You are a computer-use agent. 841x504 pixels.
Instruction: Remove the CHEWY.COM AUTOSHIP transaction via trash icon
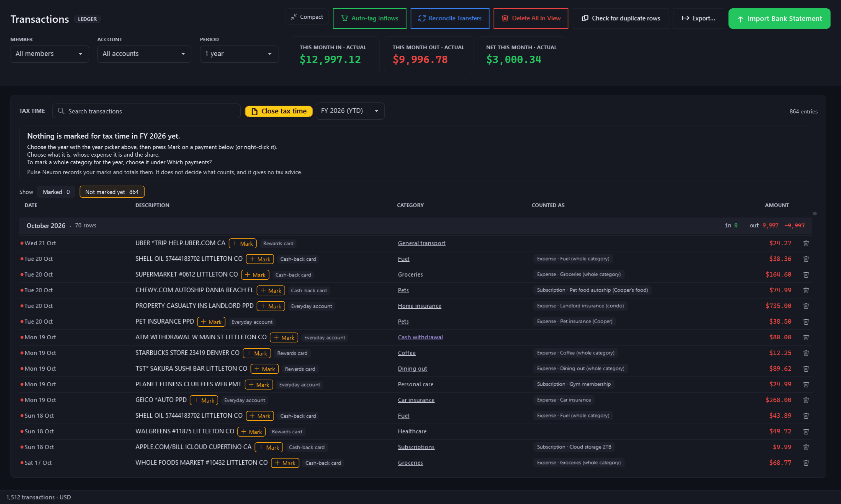point(806,290)
